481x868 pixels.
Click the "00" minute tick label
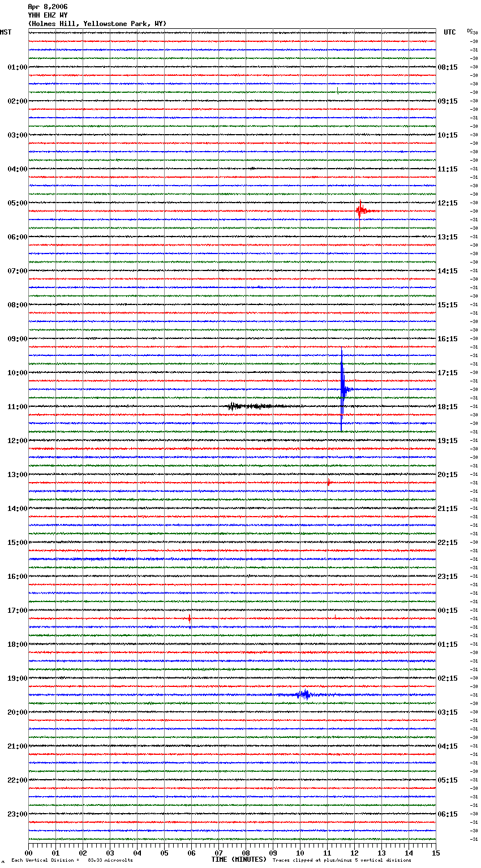(x=29, y=853)
